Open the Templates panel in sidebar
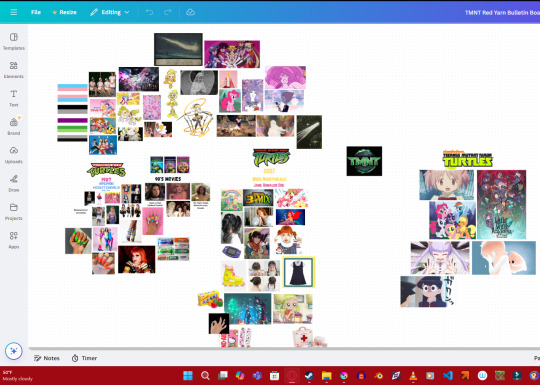 coord(14,41)
